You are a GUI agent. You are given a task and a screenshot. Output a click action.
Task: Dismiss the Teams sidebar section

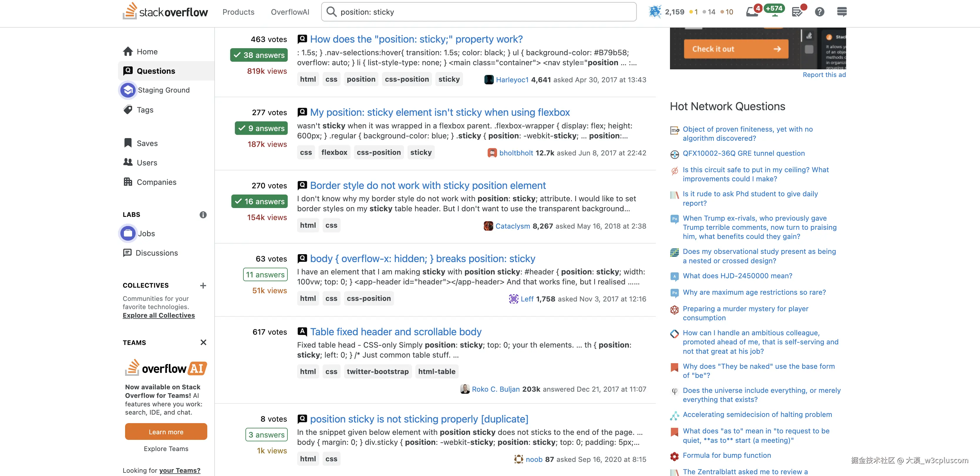pos(203,342)
